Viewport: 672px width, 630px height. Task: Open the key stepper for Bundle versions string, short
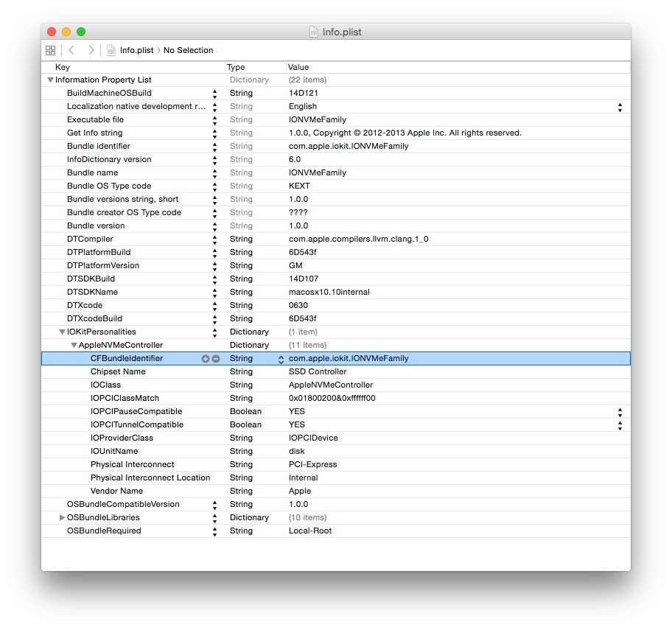point(214,200)
